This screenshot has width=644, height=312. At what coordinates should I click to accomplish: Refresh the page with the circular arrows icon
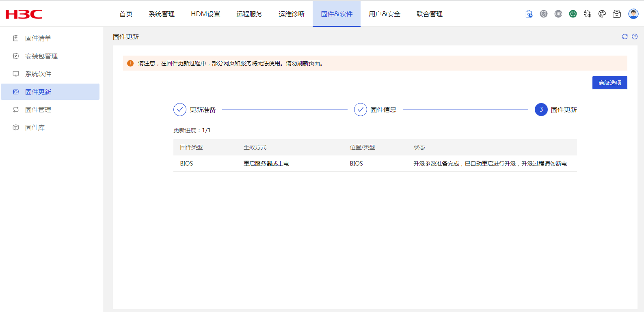coord(625,37)
